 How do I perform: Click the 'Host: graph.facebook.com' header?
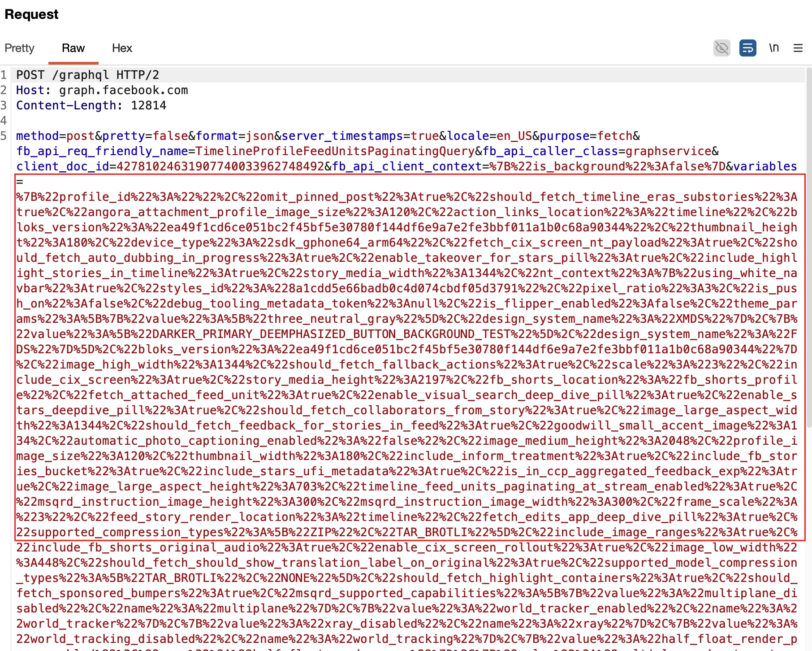102,90
